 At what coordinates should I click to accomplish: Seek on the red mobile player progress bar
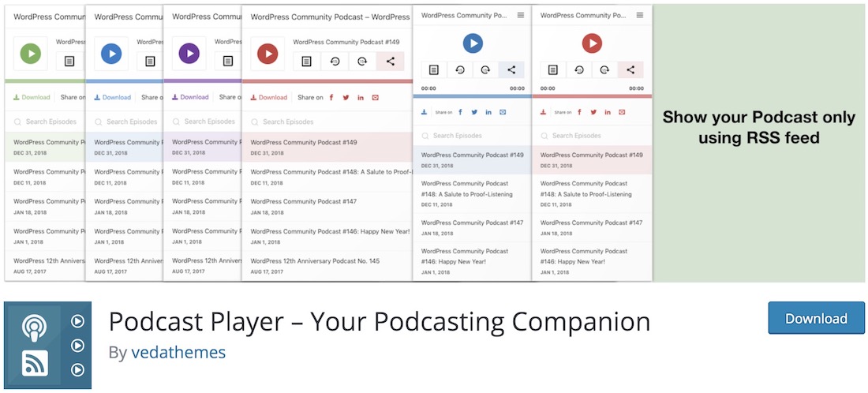(x=592, y=96)
